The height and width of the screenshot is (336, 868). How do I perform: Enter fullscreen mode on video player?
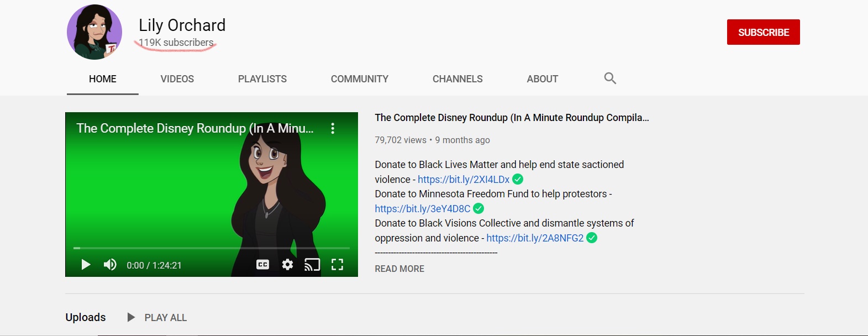[x=337, y=265]
